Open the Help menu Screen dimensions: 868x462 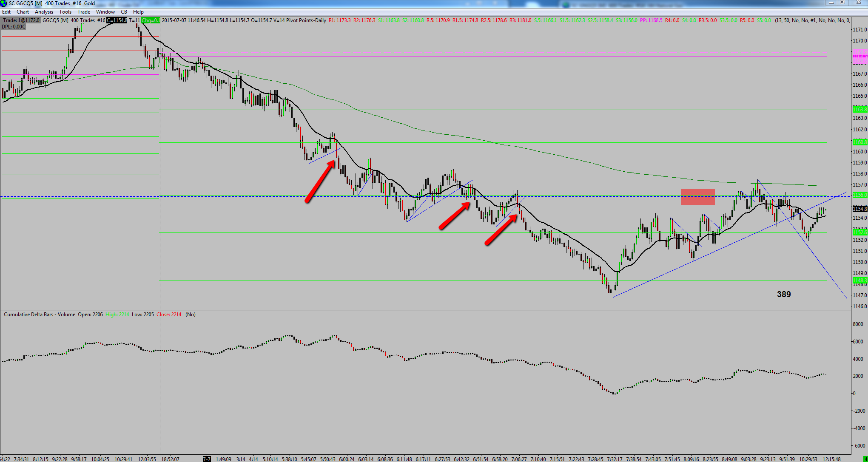coord(138,12)
